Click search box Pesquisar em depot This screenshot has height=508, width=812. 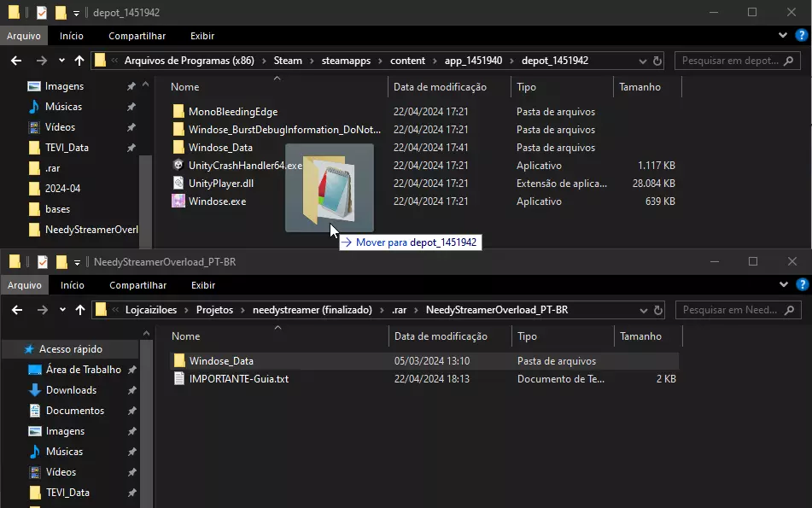coord(737,61)
